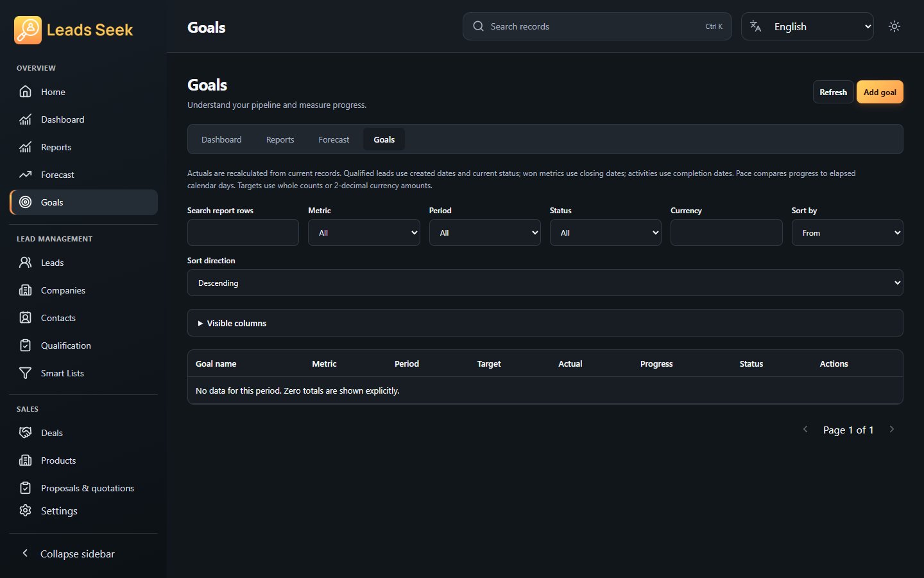The height and width of the screenshot is (578, 924).
Task: Click the Leads people icon
Action: (x=26, y=263)
